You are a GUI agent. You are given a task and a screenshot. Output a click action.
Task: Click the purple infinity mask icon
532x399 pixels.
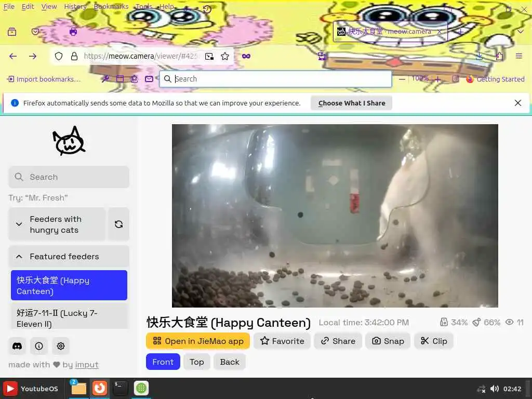coord(246,56)
